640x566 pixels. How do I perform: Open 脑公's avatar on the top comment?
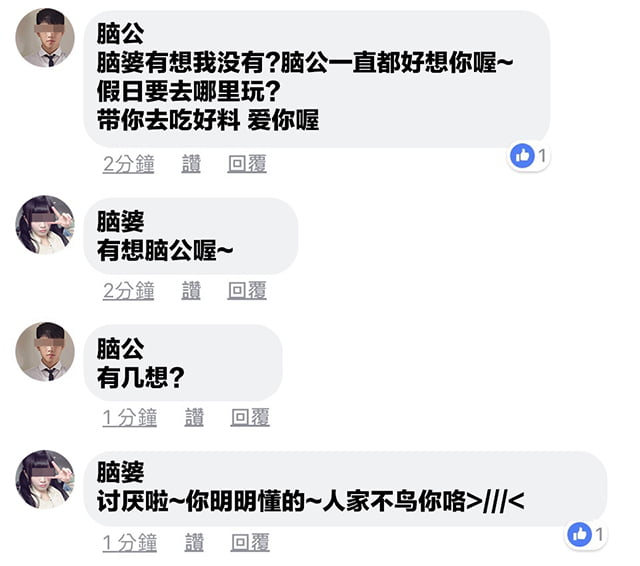tap(45, 39)
